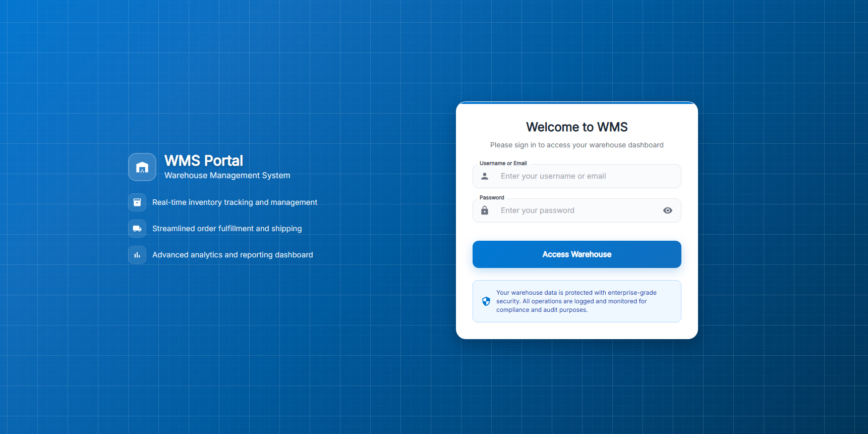Focus the username or email input
This screenshot has width=868, height=434.
(580, 176)
